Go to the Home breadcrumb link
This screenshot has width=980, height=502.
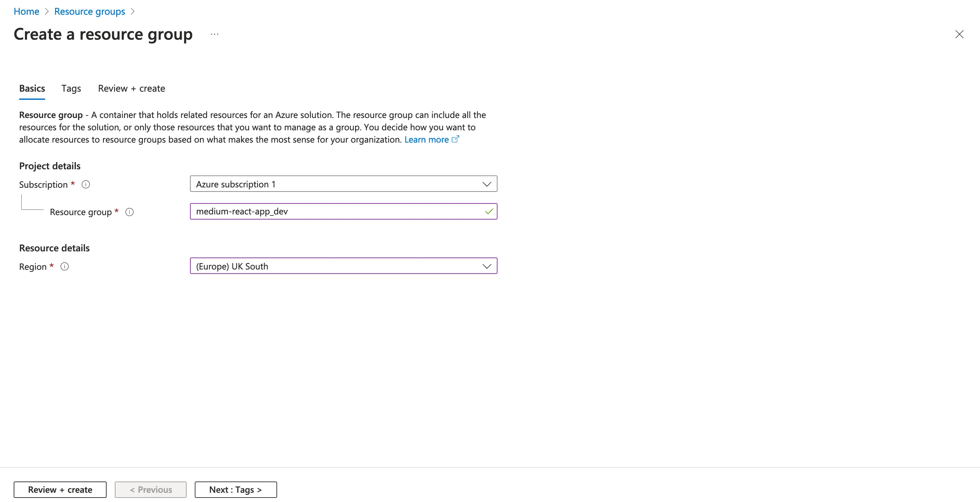26,11
